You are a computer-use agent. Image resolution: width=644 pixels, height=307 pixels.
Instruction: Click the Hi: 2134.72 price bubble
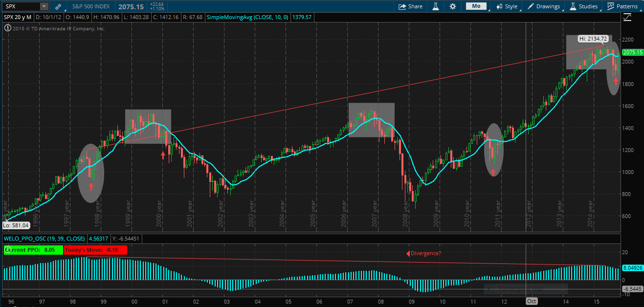click(593, 39)
